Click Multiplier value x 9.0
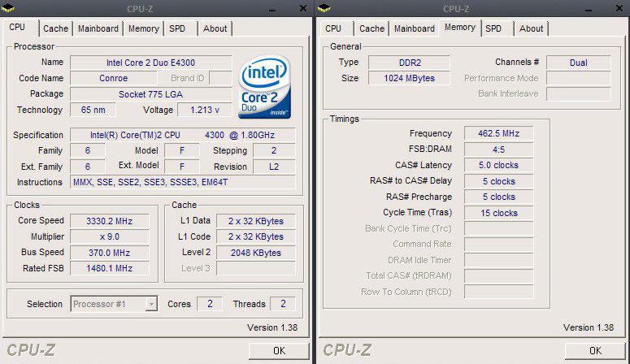 [109, 236]
